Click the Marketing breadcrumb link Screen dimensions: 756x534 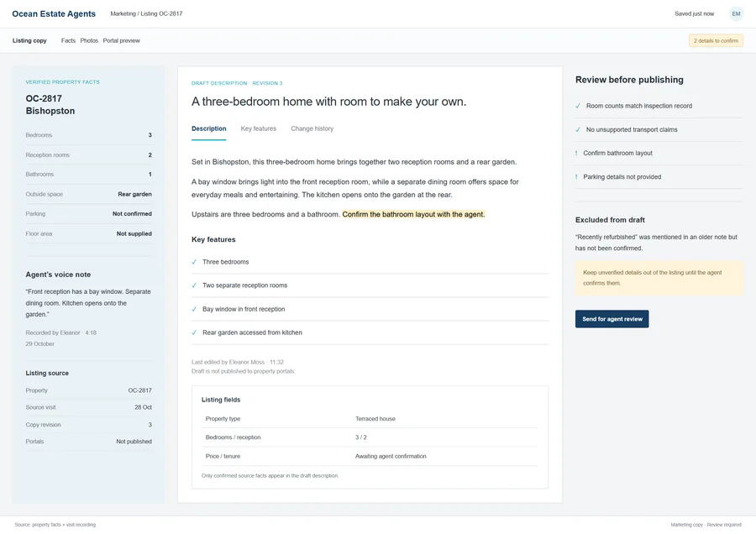(123, 13)
